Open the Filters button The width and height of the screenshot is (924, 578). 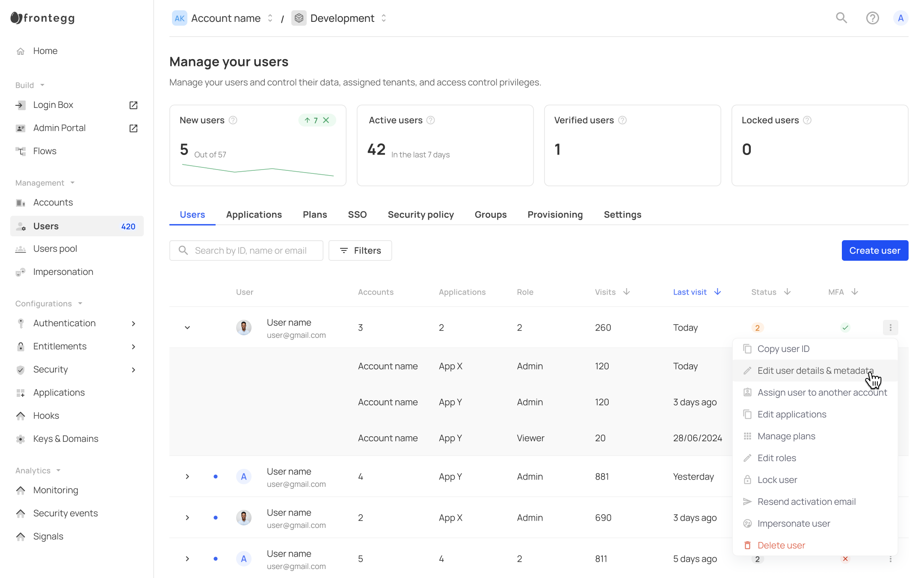coord(360,250)
